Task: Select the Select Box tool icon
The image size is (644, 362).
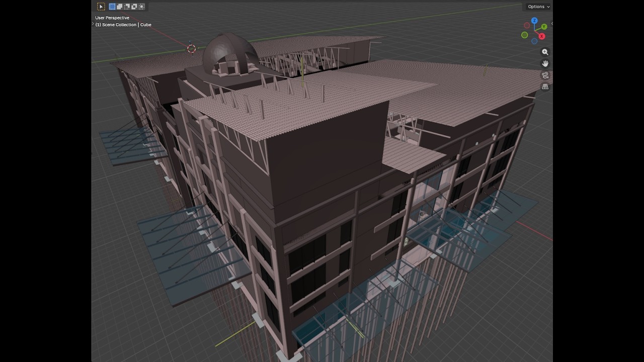Action: [101, 7]
